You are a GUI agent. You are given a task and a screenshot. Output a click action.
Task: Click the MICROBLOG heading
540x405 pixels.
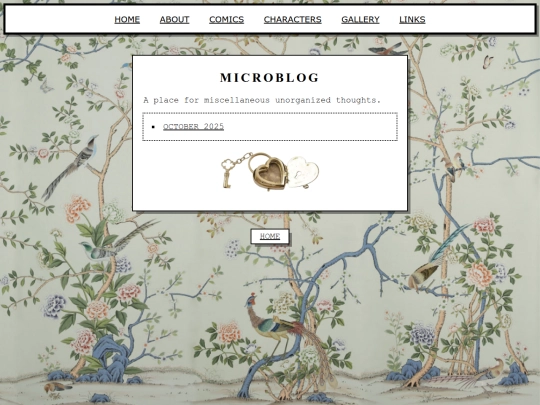(270, 77)
